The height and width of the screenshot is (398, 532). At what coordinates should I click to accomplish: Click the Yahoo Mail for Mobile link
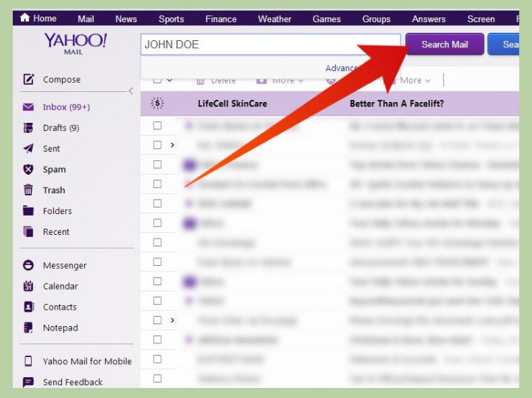(x=87, y=361)
